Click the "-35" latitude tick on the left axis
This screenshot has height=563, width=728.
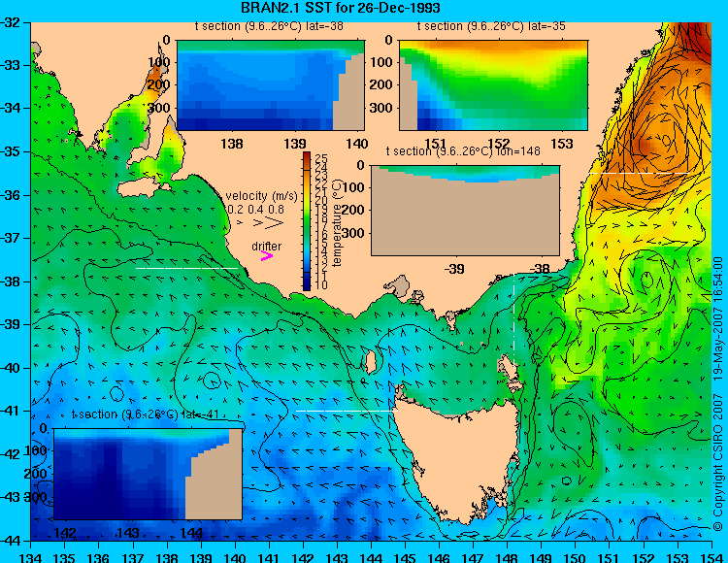pyautogui.click(x=11, y=151)
